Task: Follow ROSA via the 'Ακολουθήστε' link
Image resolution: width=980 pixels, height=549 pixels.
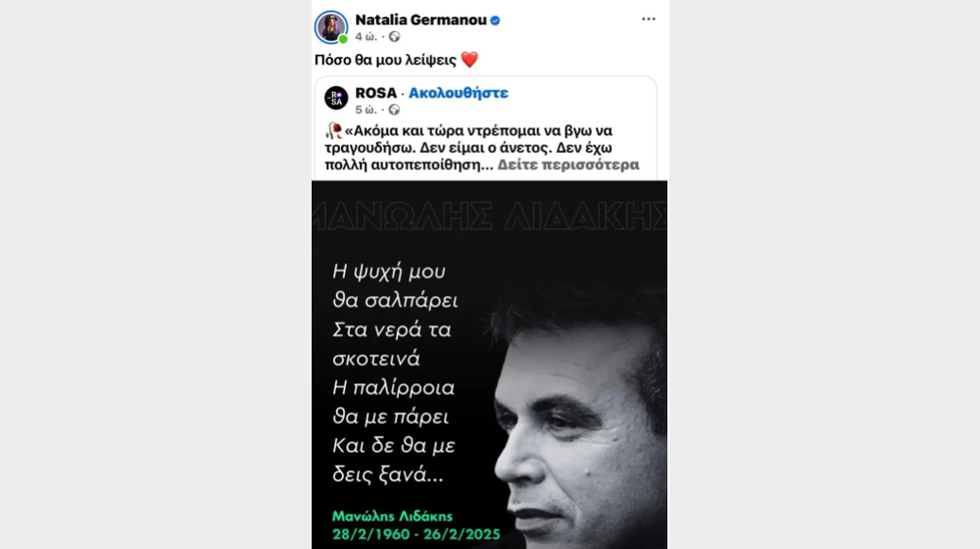Action: point(458,93)
